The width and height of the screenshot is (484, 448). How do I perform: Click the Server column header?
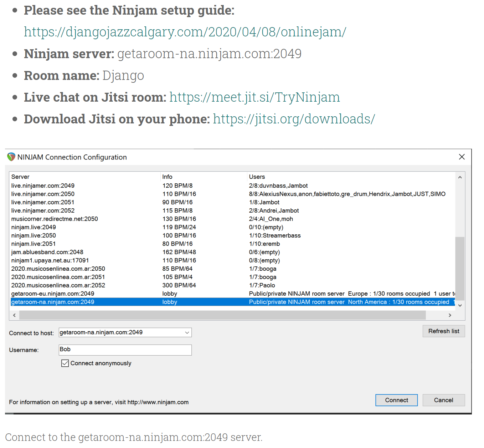coord(20,177)
